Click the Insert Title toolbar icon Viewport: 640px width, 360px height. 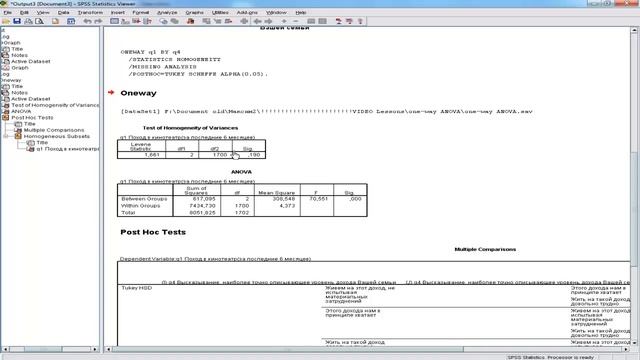tap(349, 21)
